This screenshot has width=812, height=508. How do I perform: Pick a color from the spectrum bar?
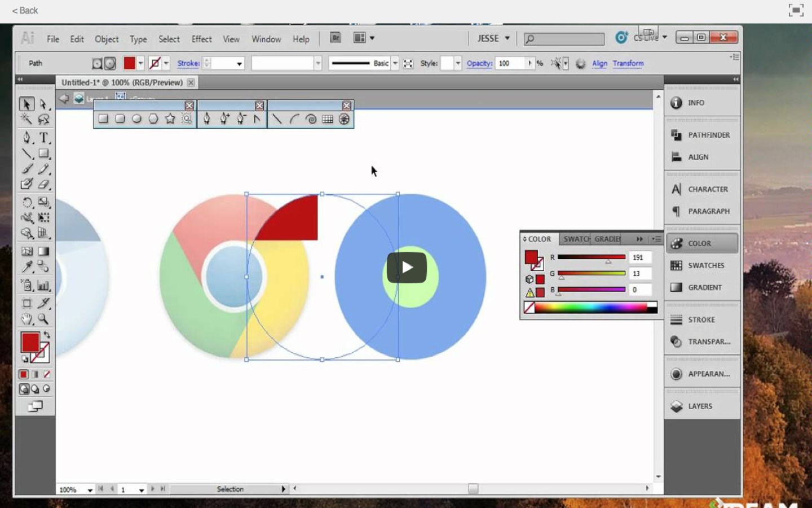590,307
